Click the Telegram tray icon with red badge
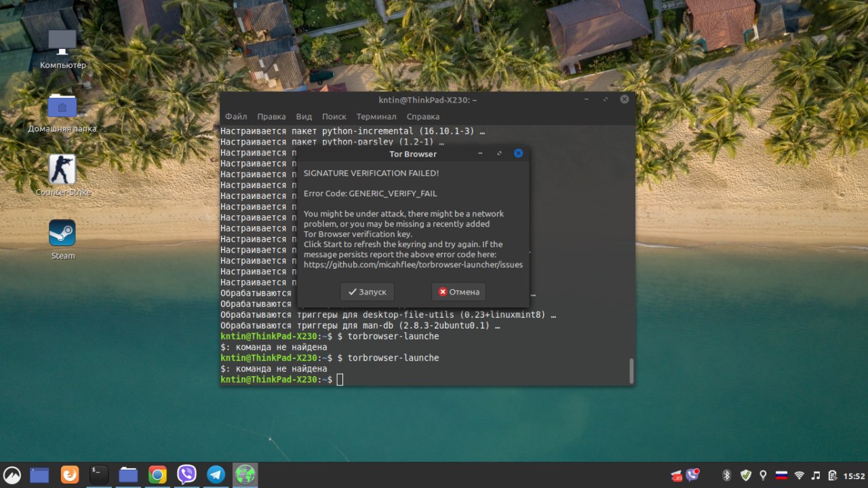The image size is (868, 488). point(676,475)
